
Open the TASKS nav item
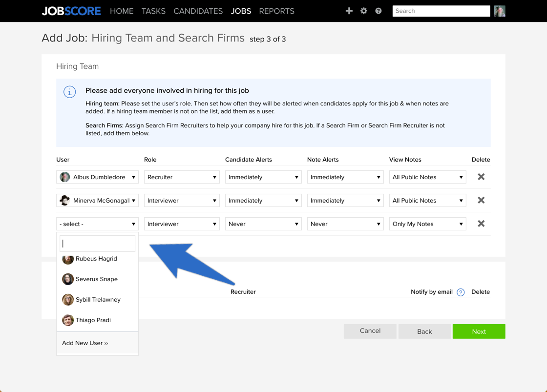click(x=153, y=11)
